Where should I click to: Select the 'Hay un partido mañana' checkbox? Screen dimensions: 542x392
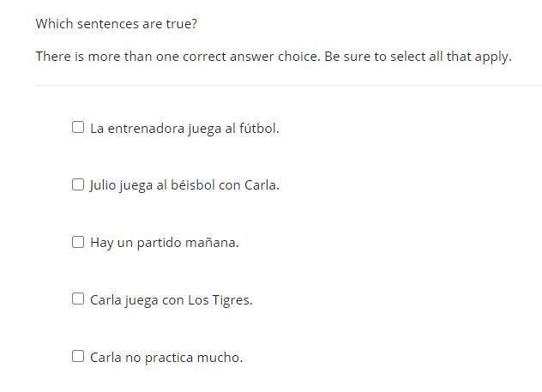tap(78, 242)
